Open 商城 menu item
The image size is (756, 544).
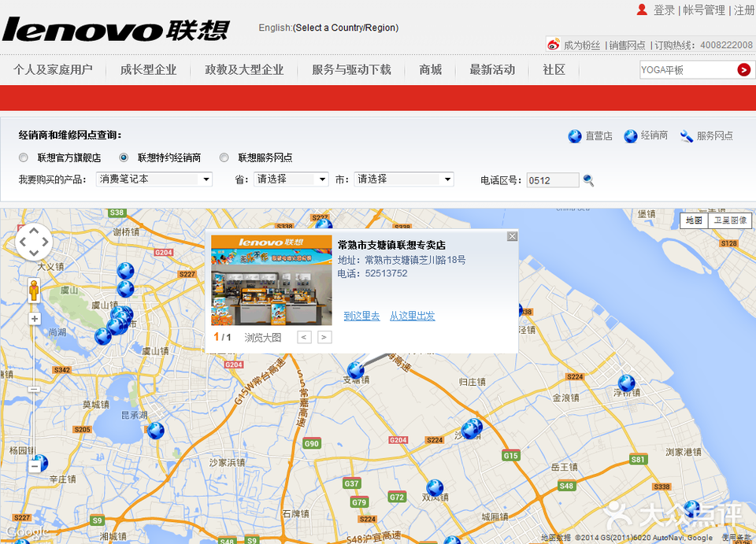click(431, 70)
